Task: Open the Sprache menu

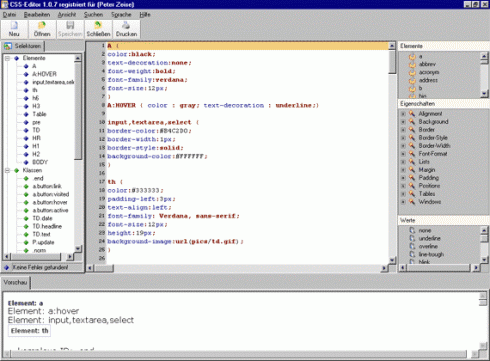Action: point(121,15)
